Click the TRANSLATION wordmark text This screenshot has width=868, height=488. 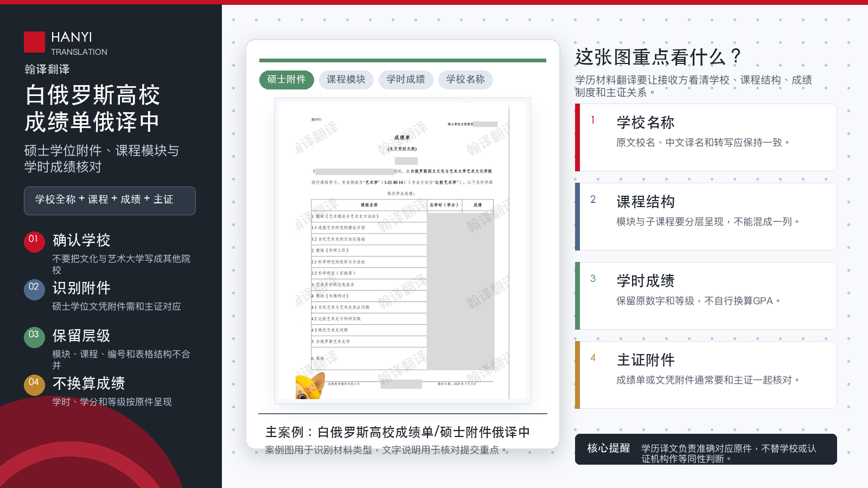[x=79, y=52]
